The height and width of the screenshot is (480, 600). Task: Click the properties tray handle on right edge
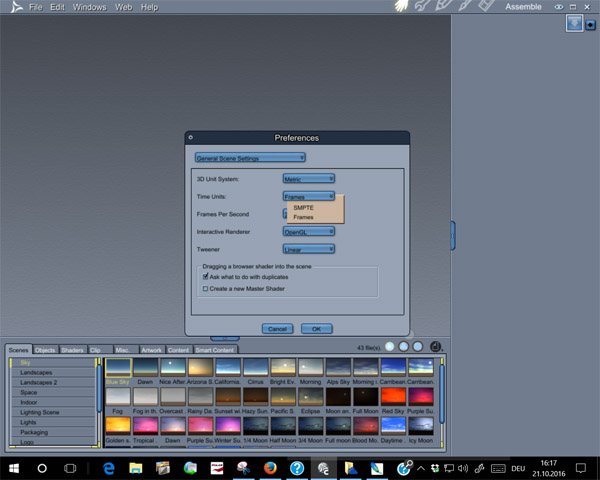coord(453,235)
